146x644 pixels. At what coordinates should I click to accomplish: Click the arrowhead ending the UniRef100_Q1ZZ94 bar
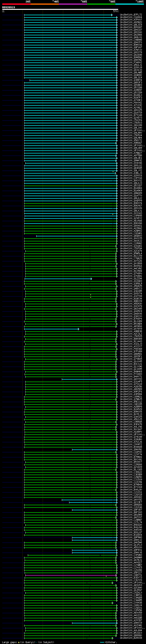click(x=91, y=279)
